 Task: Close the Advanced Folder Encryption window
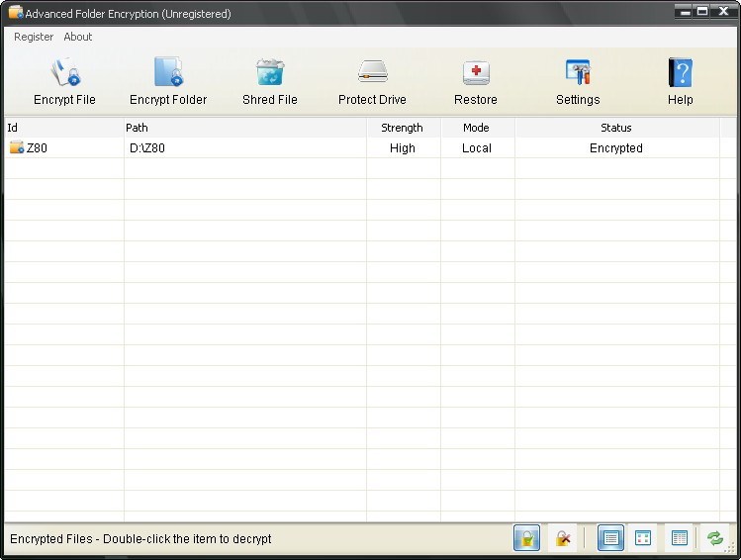(x=723, y=11)
